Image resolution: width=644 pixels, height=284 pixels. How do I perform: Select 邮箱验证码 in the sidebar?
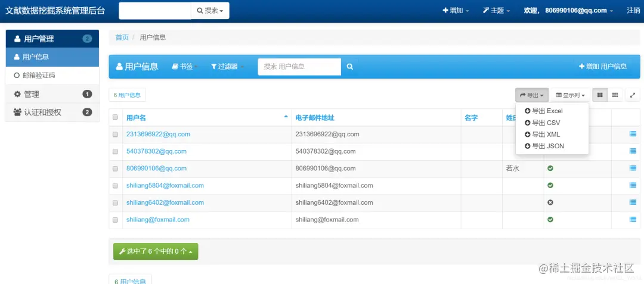52,76
